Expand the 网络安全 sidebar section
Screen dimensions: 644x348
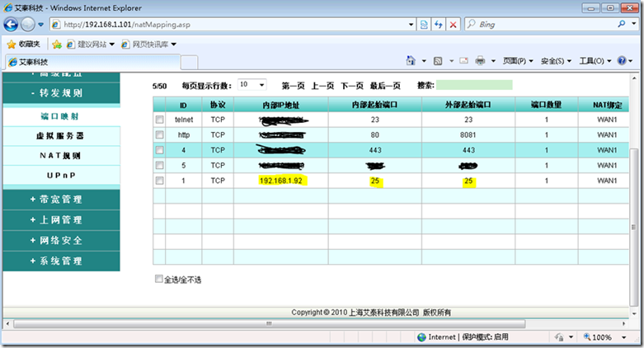point(61,240)
